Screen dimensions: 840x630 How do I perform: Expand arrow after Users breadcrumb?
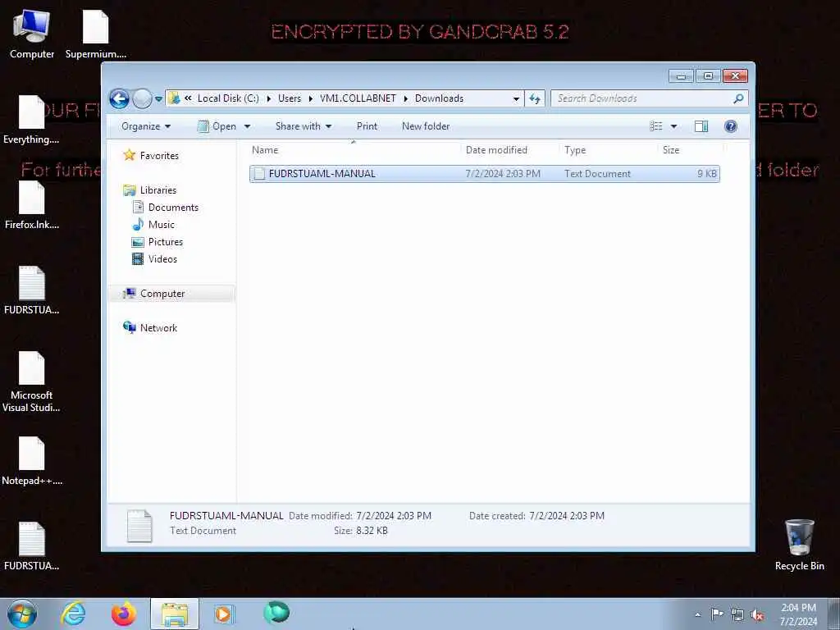point(311,98)
